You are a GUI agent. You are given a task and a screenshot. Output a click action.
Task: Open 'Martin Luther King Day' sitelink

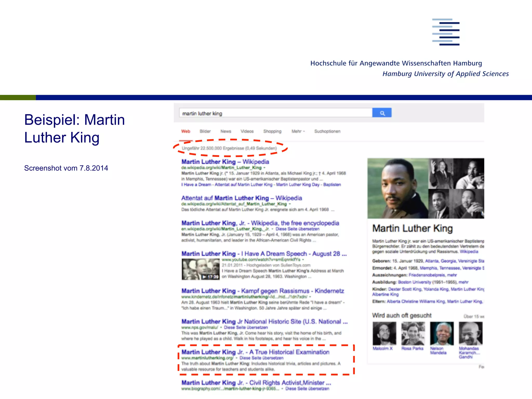pos(298,185)
